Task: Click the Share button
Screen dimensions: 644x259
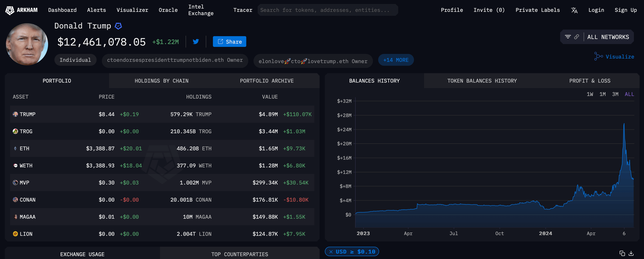Action: pos(230,42)
